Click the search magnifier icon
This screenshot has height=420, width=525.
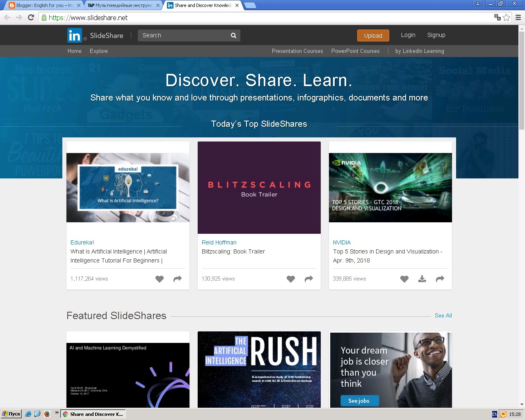tap(233, 36)
